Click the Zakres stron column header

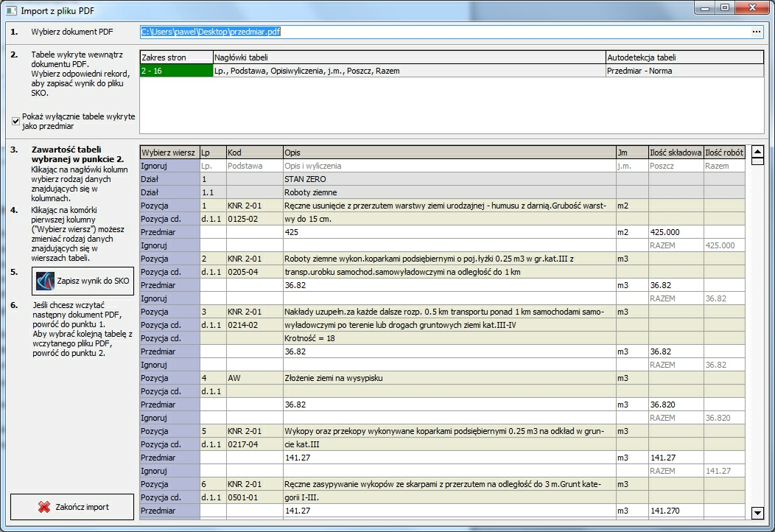pos(177,57)
